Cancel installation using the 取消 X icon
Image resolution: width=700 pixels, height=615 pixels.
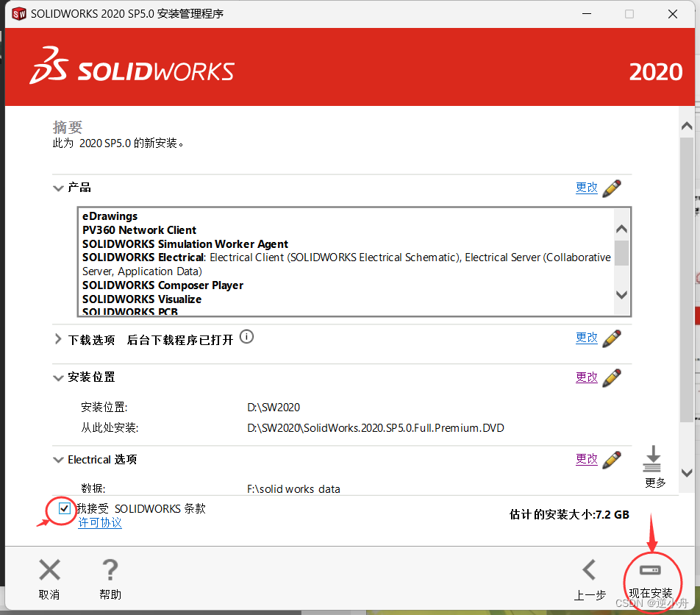[x=49, y=569]
